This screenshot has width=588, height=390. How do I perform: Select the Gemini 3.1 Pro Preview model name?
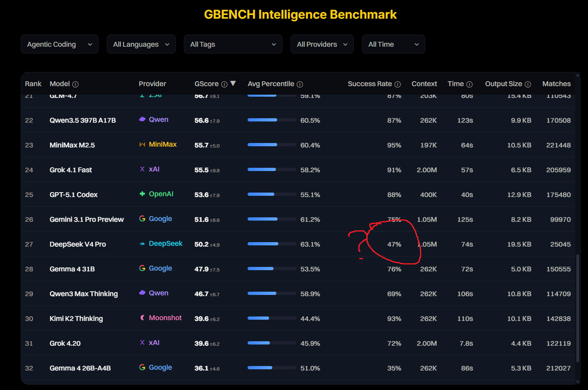[x=86, y=219]
